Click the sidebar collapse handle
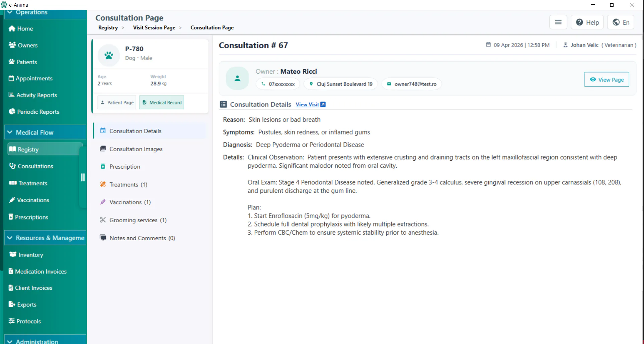The width and height of the screenshot is (644, 344). [x=83, y=177]
